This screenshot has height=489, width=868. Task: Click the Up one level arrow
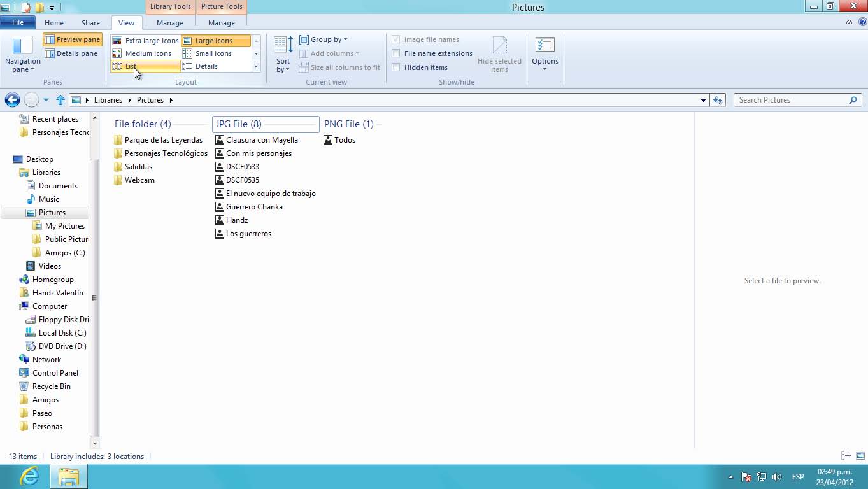pos(60,100)
